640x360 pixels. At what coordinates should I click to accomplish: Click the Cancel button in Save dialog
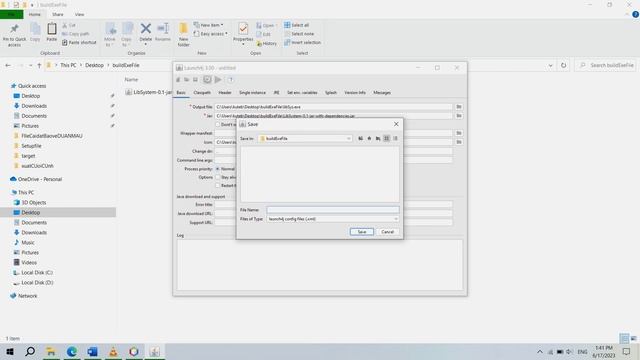[387, 232]
